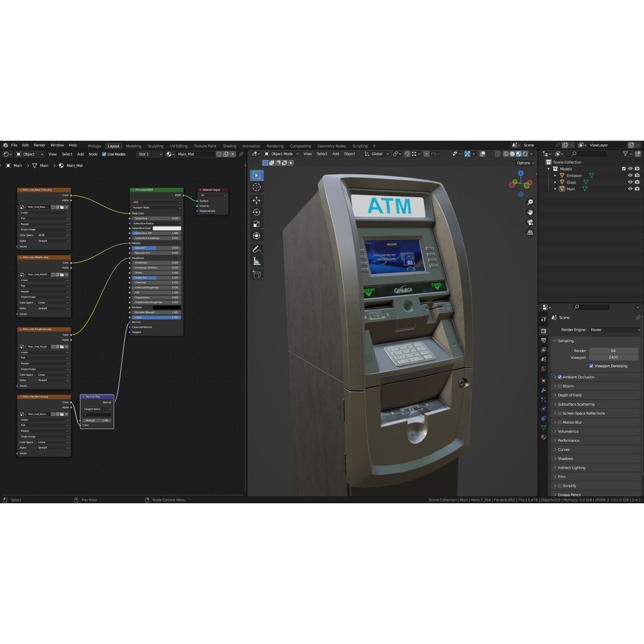Toggle the camera view icon

[530, 222]
